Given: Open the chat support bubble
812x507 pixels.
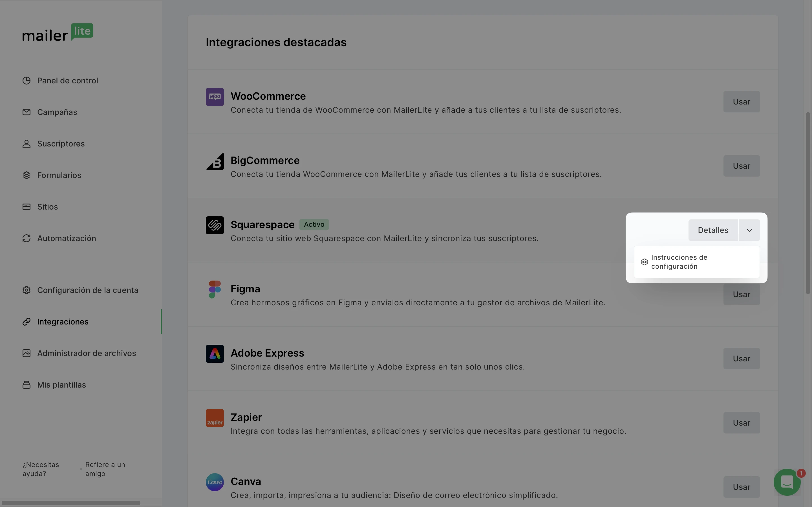Looking at the screenshot, I should [x=787, y=482].
